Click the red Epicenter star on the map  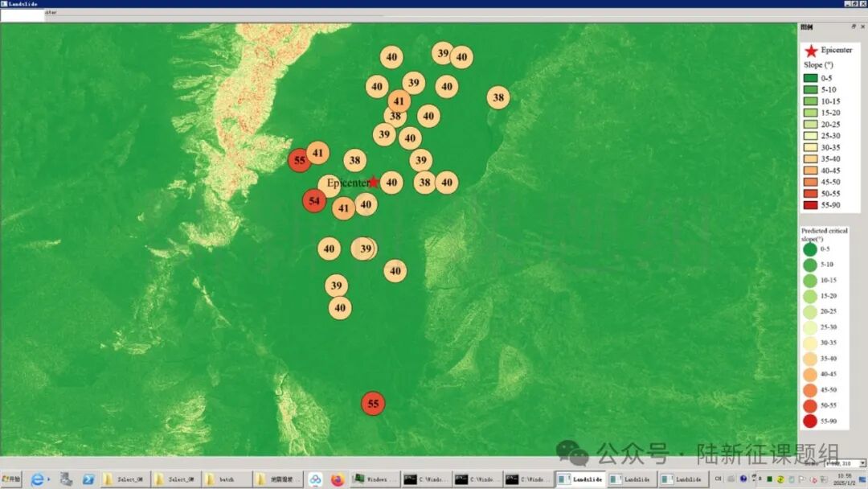click(374, 182)
